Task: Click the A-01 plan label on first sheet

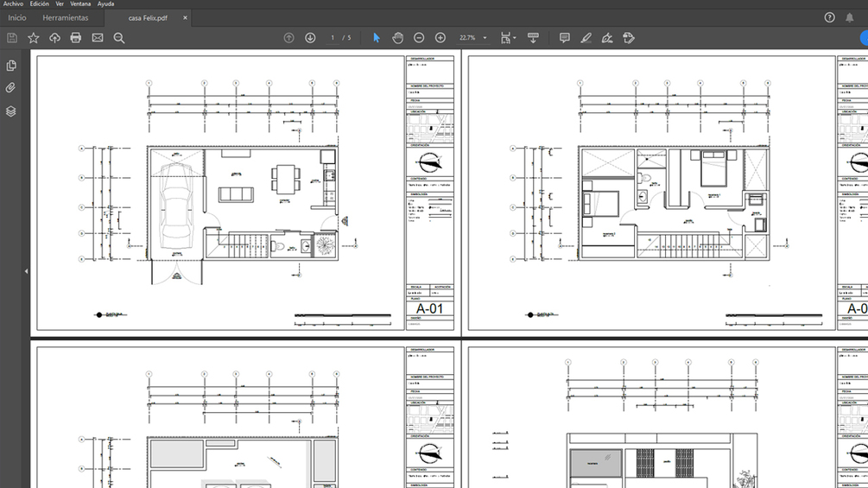Action: (429, 308)
